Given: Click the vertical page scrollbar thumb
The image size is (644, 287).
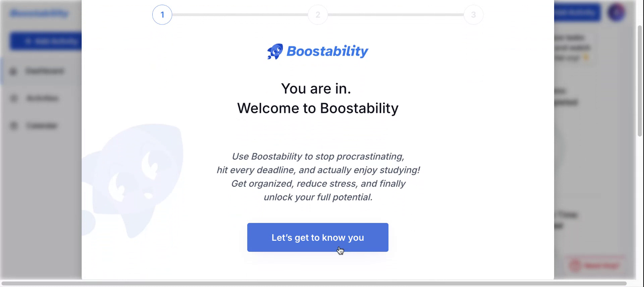Looking at the screenshot, I should (x=640, y=80).
